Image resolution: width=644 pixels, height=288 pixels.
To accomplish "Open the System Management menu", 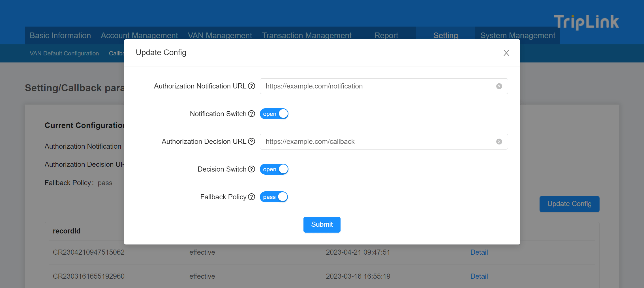I will tap(517, 35).
